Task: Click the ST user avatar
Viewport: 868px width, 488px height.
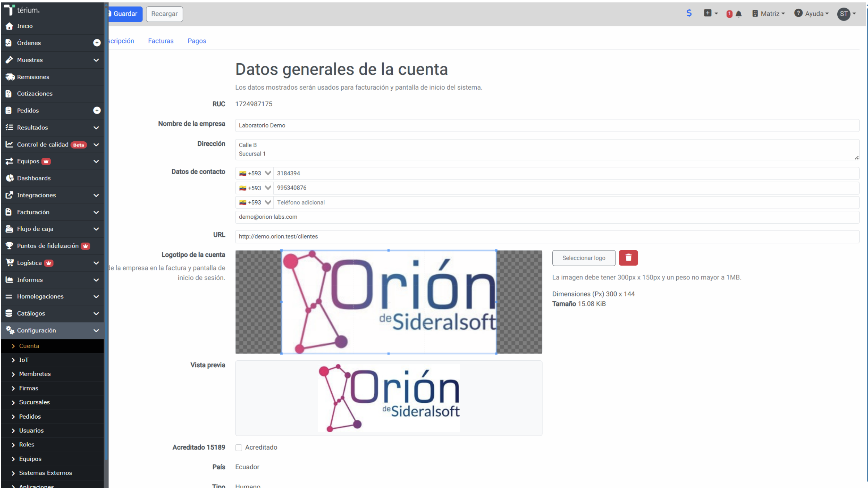Action: (x=844, y=14)
